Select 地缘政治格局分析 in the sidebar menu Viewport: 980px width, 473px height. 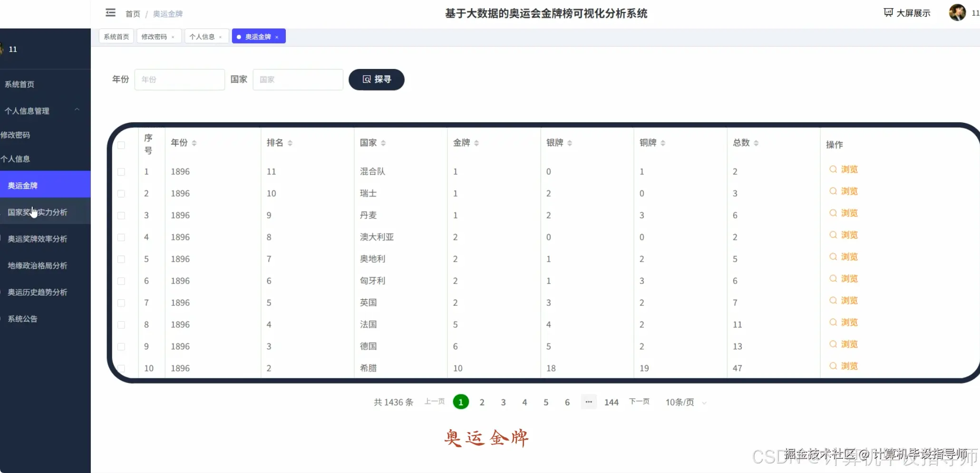[x=37, y=265]
